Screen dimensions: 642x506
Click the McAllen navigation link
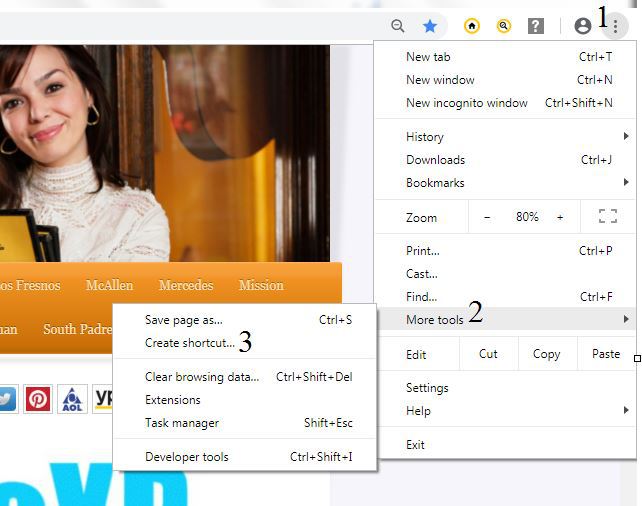click(109, 286)
